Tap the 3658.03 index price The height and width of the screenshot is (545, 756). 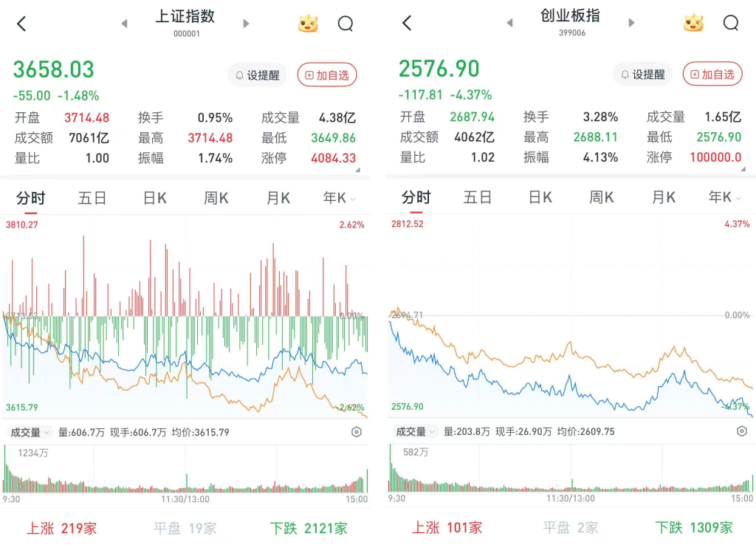(53, 69)
